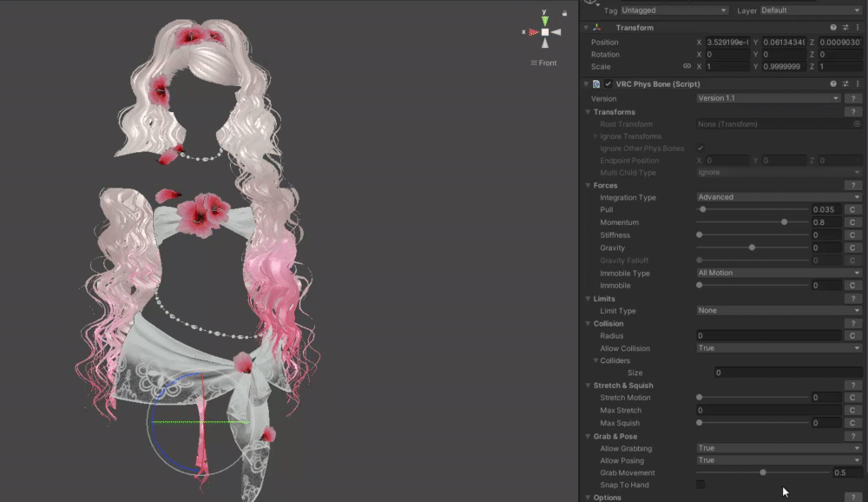The width and height of the screenshot is (868, 502).
Task: Enable the Snap To Hand checkbox
Action: (700, 485)
